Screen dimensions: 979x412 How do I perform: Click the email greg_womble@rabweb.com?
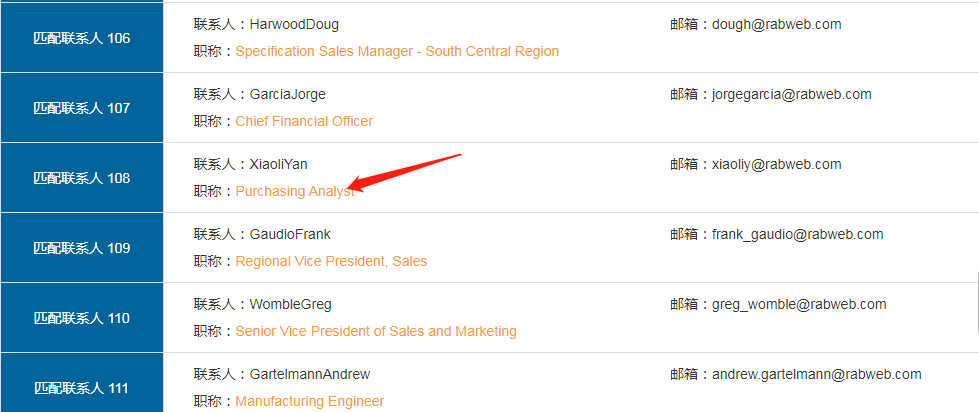pyautogui.click(x=799, y=305)
